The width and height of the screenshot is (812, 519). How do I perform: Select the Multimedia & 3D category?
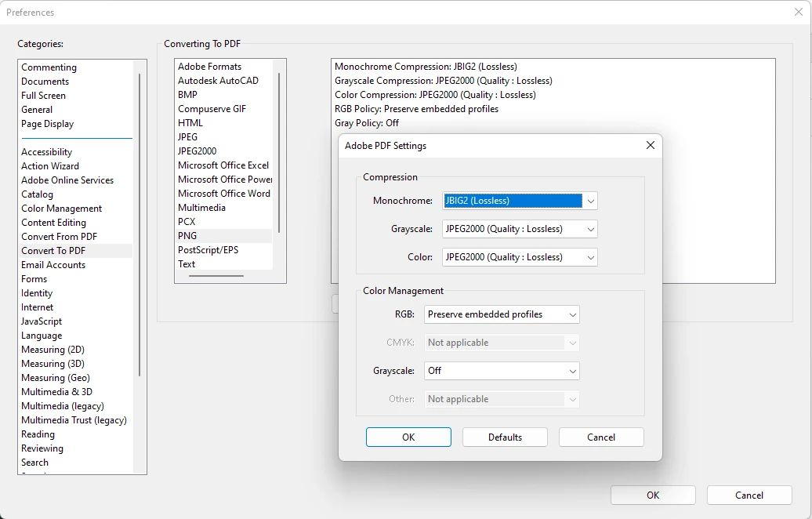(57, 392)
